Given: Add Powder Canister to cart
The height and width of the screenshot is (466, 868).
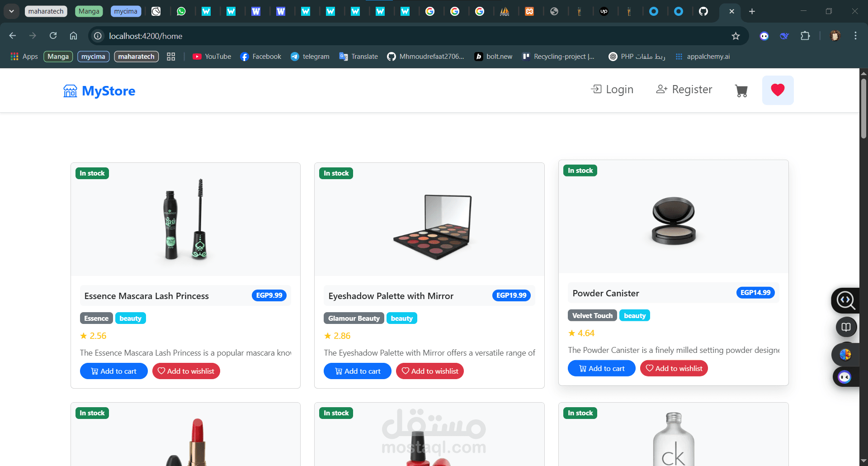Looking at the screenshot, I should point(602,368).
